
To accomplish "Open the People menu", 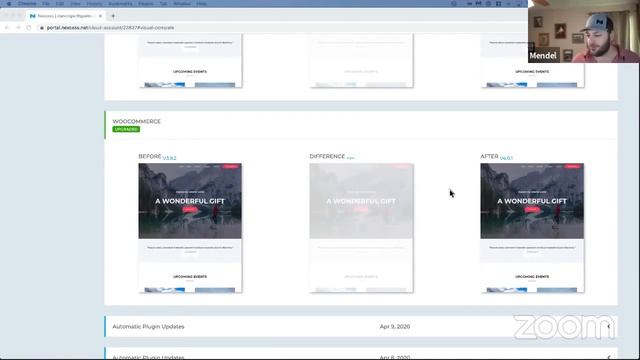I will [146, 4].
